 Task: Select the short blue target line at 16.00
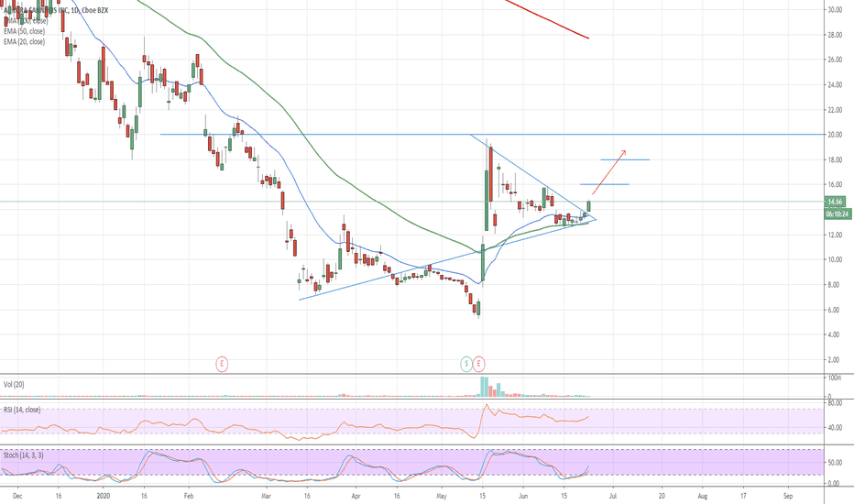tap(605, 184)
